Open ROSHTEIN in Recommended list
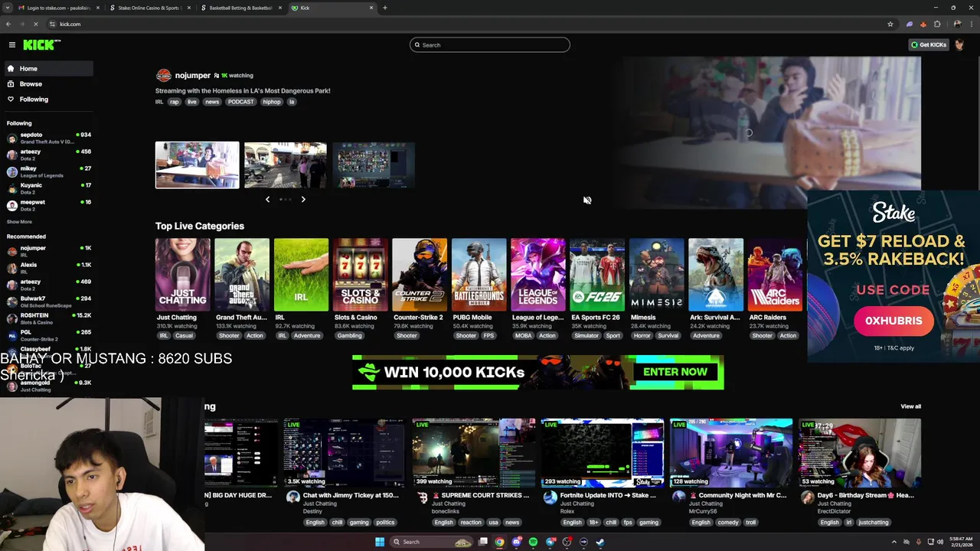Screen dimensions: 980x551 (47, 318)
